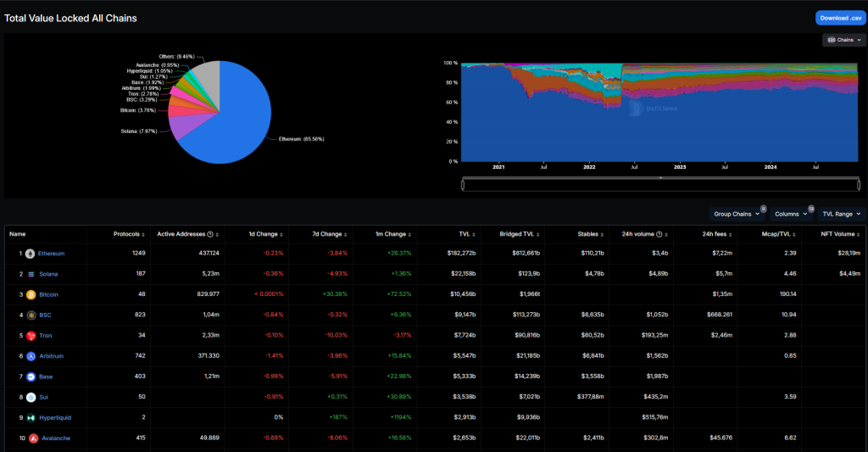The width and height of the screenshot is (868, 452).
Task: Click Bitcoin 7d change +30.38%
Action: (x=335, y=294)
